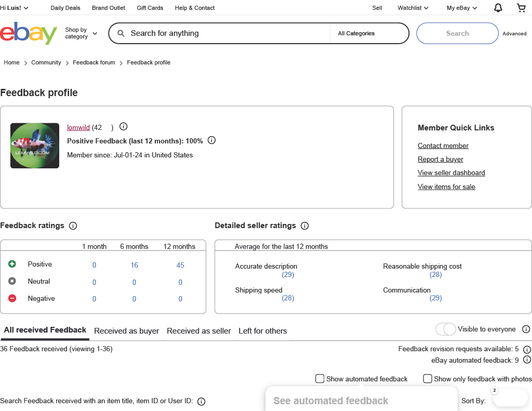Click info icon beside Detailed seller ratings

pyautogui.click(x=304, y=226)
